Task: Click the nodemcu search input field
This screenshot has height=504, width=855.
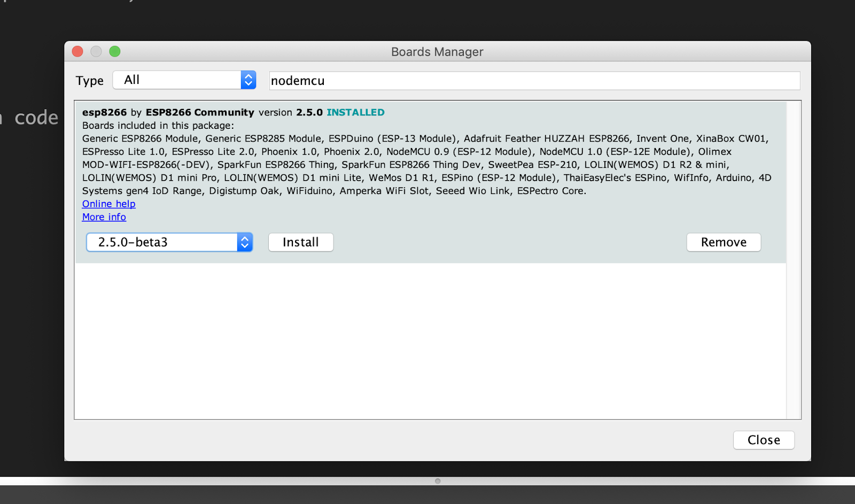Action: coord(534,81)
